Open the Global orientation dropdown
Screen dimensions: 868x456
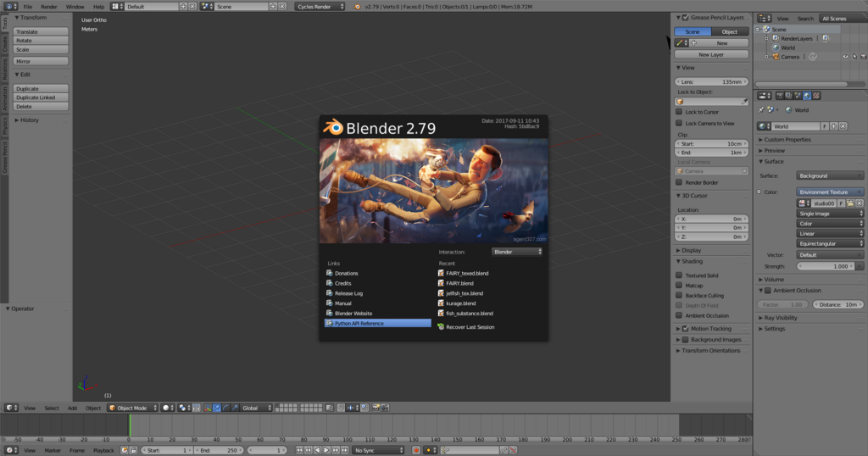pyautogui.click(x=256, y=408)
